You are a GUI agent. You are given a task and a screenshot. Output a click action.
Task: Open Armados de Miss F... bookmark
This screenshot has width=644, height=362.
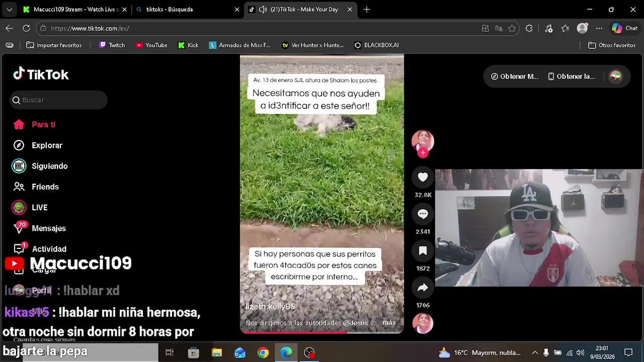239,45
